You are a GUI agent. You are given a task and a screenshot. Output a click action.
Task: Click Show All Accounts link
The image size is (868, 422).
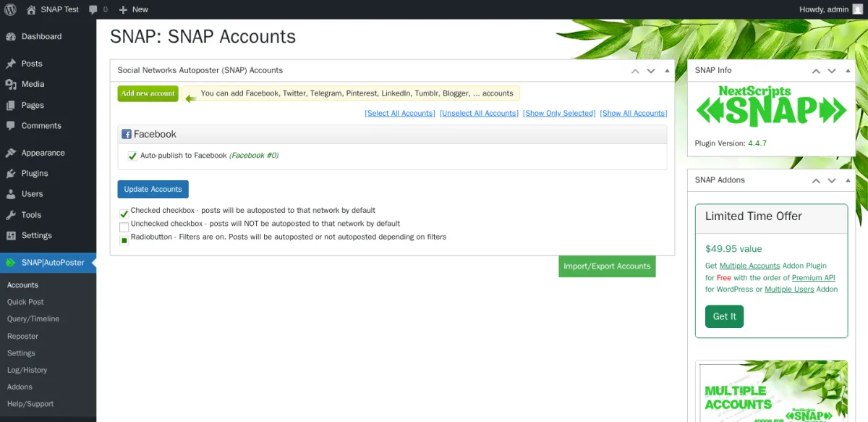634,114
